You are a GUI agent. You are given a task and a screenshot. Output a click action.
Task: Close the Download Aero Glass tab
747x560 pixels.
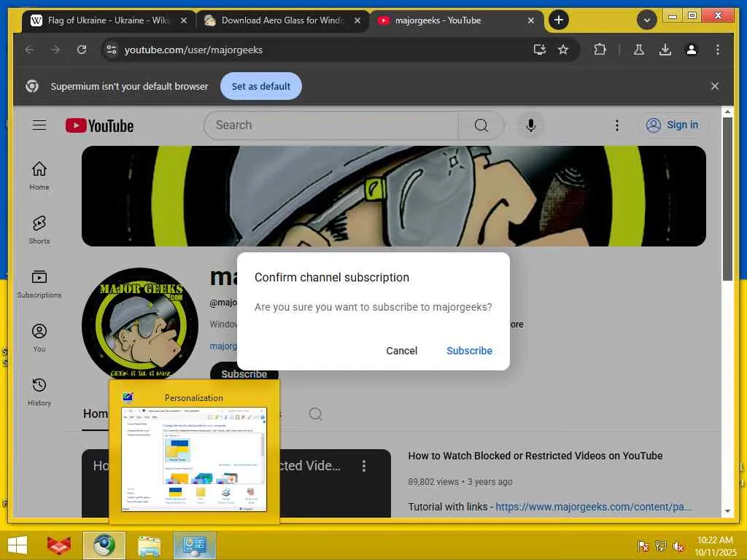tap(357, 20)
